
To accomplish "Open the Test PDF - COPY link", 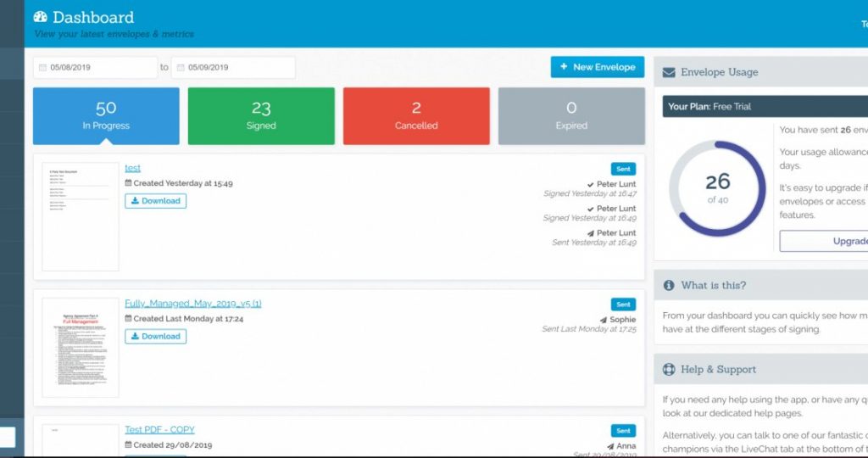I will [159, 430].
